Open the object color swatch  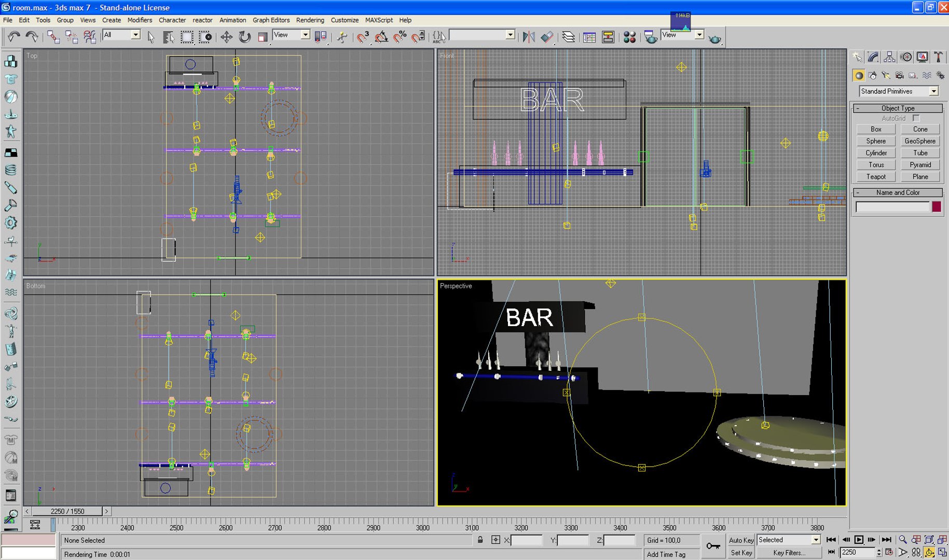[x=936, y=207]
